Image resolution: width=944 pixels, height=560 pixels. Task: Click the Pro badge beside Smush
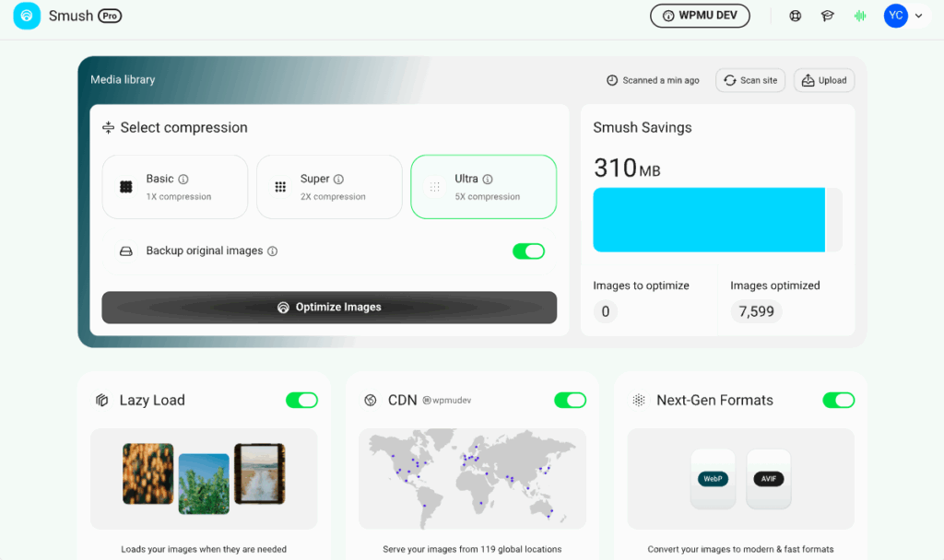click(110, 17)
